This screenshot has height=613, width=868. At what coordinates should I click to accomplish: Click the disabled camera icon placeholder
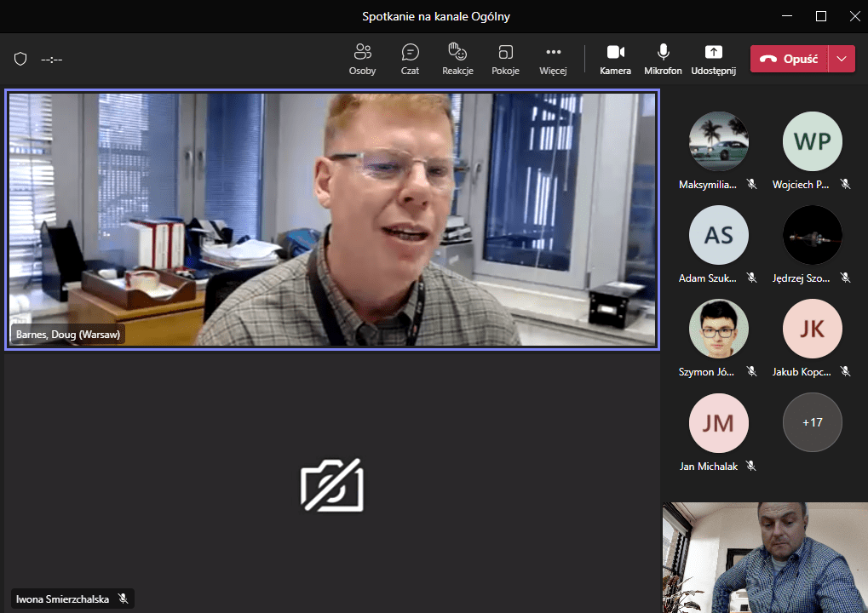[x=332, y=485]
